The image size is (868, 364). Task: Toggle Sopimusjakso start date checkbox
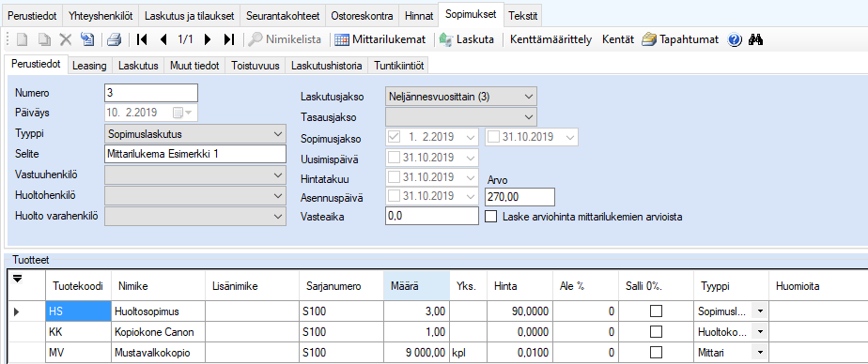[x=395, y=137]
